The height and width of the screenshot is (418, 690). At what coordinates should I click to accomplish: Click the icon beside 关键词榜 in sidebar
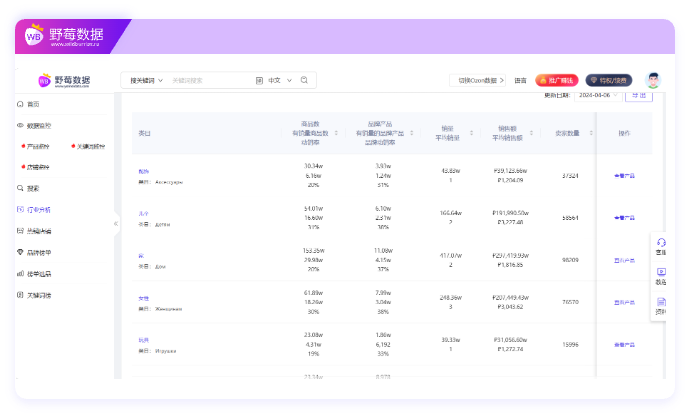tap(20, 295)
